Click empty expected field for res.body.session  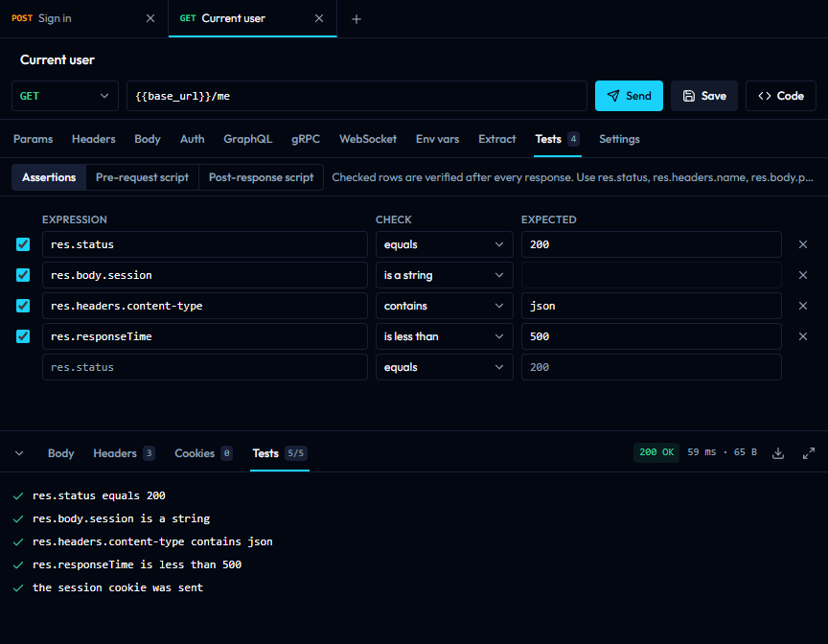pyautogui.click(x=651, y=275)
